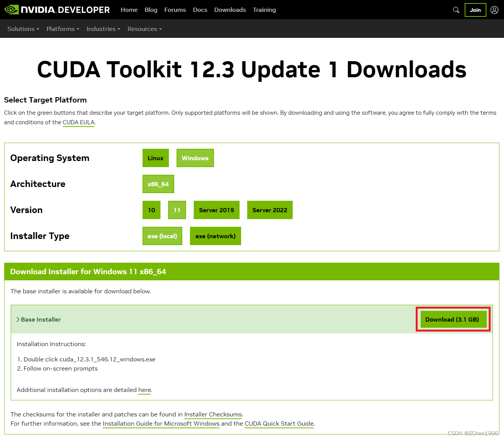Open the Downloads nav item
The width and height of the screenshot is (504, 439).
(x=230, y=10)
